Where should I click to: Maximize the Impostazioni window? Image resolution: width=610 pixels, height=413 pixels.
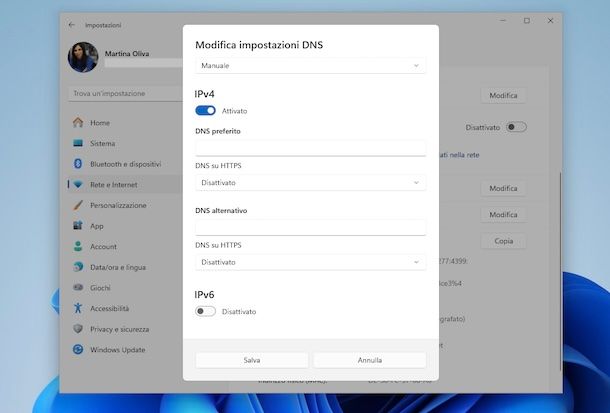(526, 21)
